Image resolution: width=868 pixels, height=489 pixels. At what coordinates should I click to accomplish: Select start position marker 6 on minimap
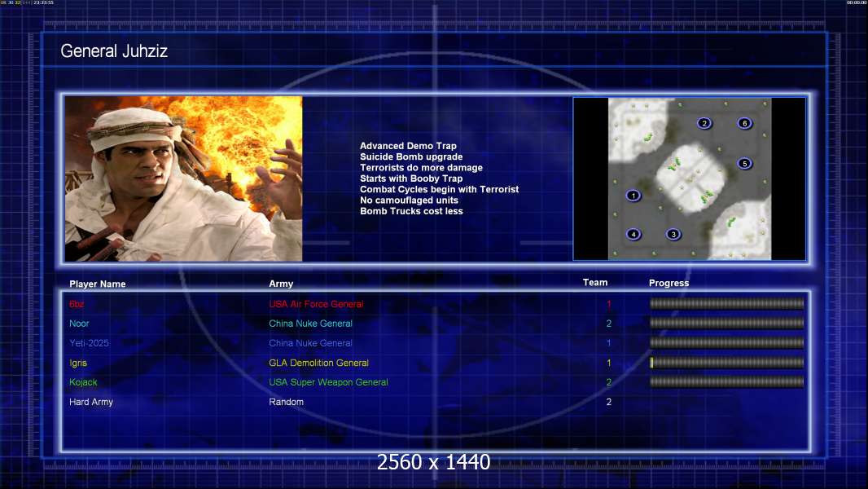(x=744, y=123)
